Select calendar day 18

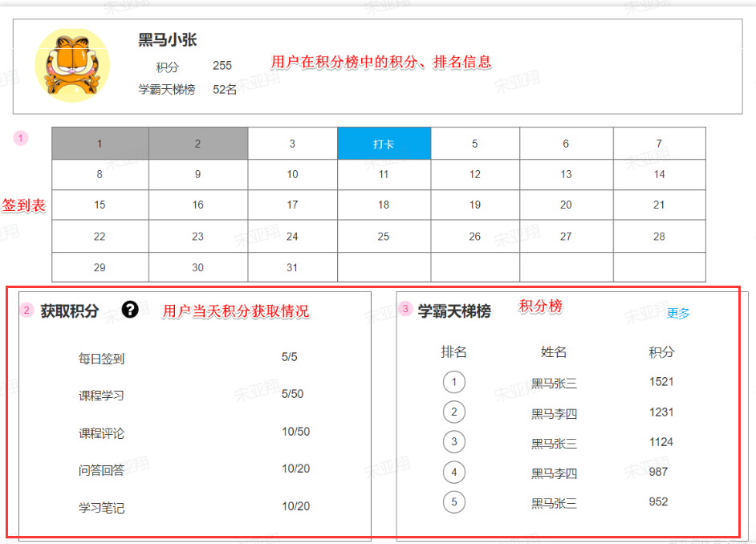tap(384, 205)
